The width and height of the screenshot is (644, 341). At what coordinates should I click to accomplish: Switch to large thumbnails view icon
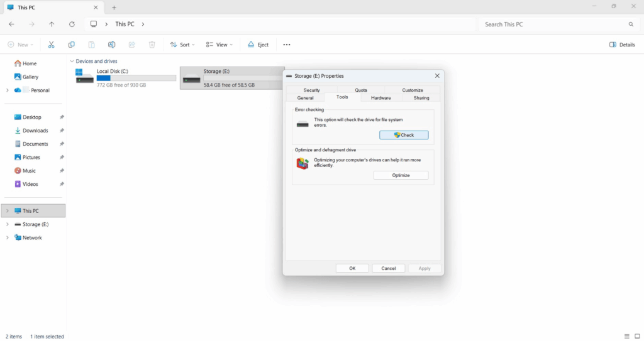coord(637,337)
